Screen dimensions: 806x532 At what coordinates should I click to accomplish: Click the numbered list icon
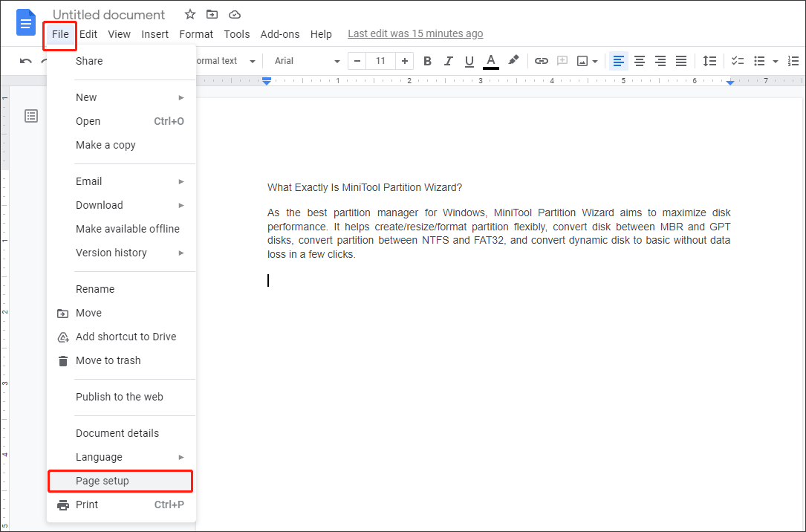793,61
